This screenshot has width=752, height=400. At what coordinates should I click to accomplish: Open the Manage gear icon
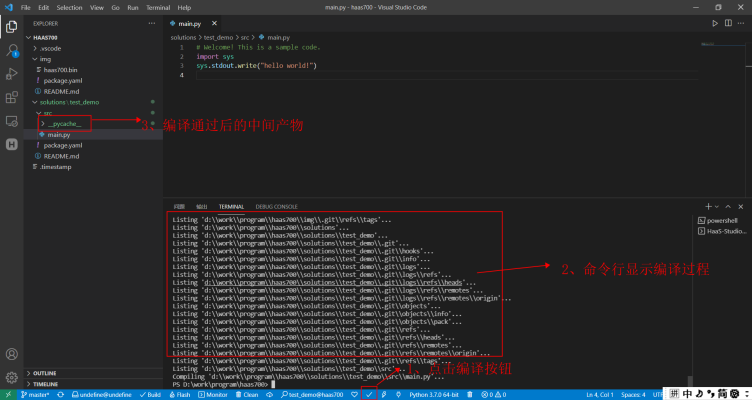[x=12, y=377]
